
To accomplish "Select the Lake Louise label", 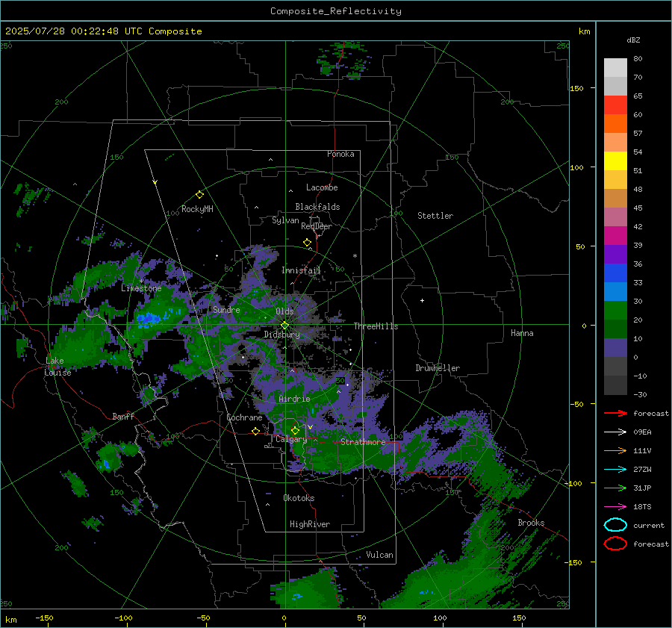I will (57, 367).
